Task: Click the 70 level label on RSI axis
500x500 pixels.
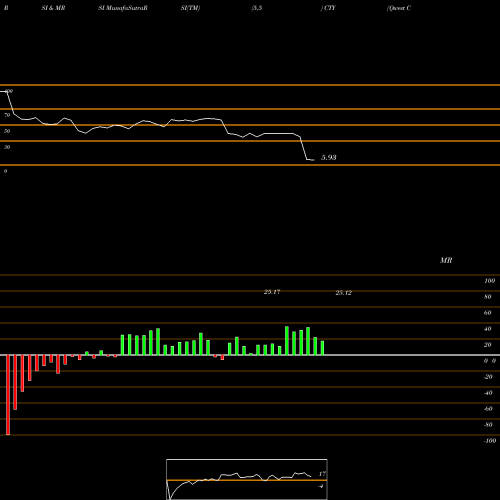Action: (x=7, y=115)
